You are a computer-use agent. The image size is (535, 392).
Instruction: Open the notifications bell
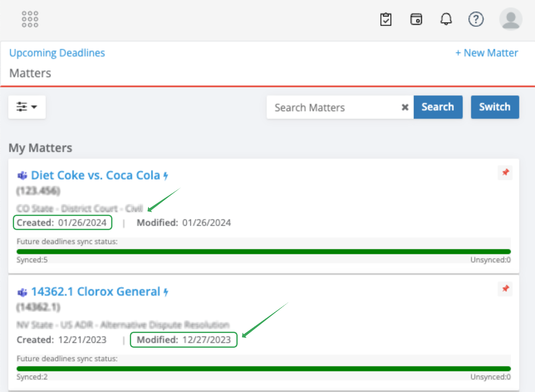[x=446, y=19]
